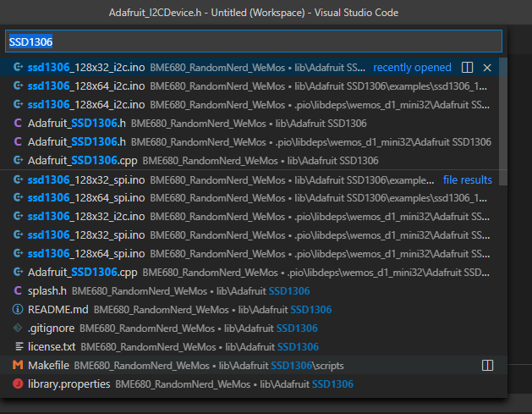Open library.properties file result
This screenshot has height=414, width=532.
click(x=254, y=384)
